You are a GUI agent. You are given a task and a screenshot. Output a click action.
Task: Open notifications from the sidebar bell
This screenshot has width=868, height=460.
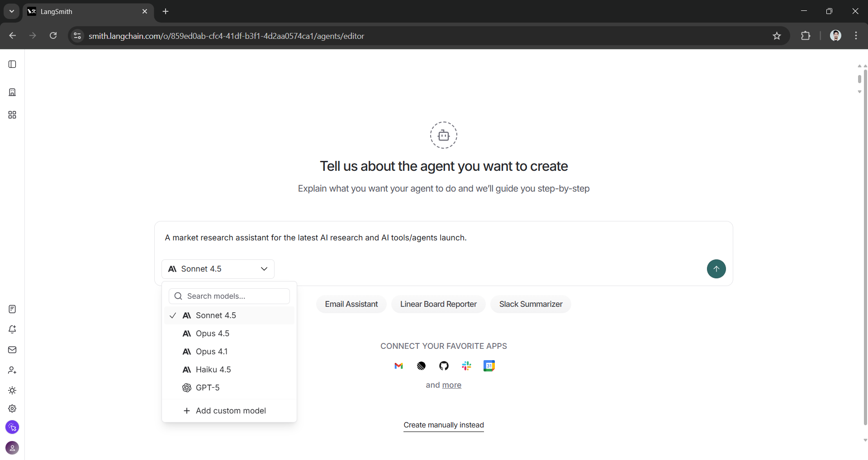click(12, 329)
